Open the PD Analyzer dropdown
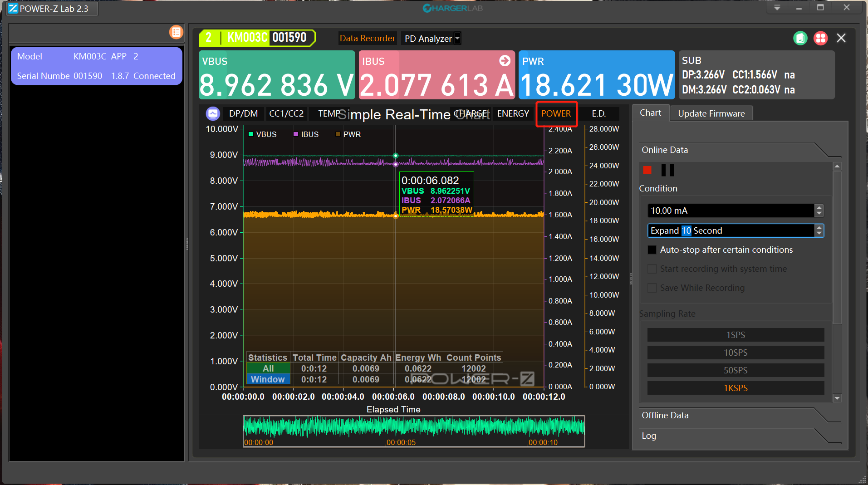Image resolution: width=868 pixels, height=485 pixels. pos(457,38)
